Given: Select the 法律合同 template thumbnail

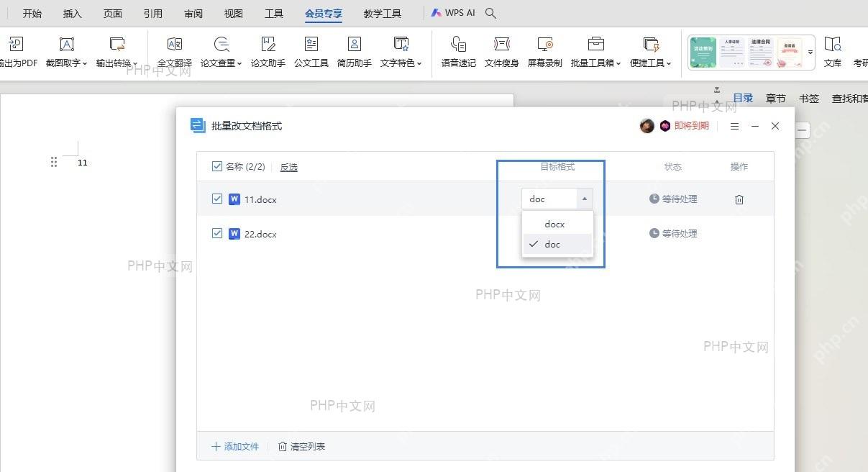Looking at the screenshot, I should coord(762,53).
